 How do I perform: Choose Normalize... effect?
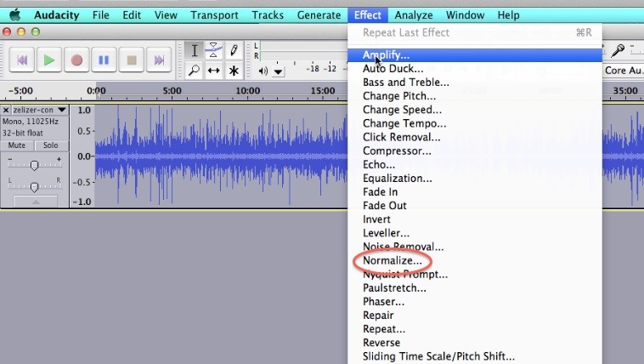pos(475,261)
